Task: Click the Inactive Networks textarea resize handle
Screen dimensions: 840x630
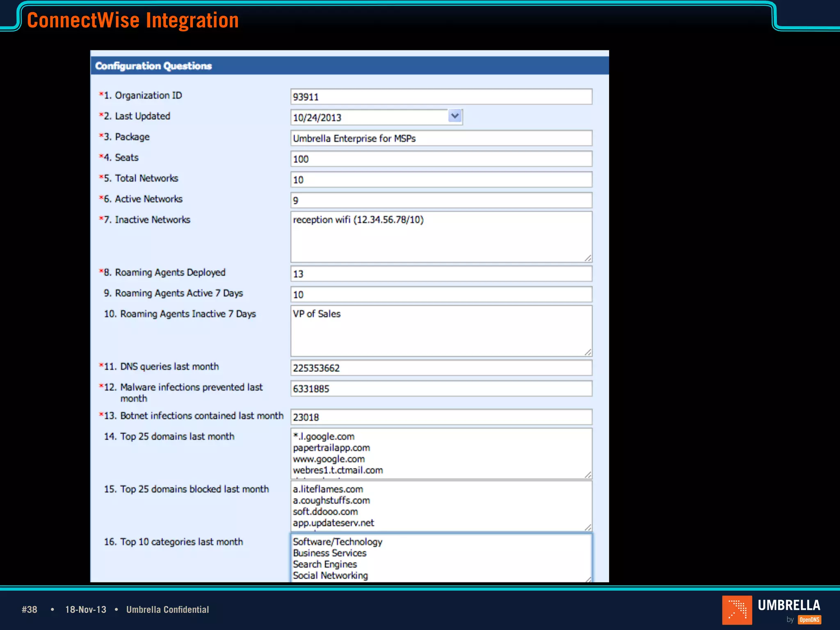Action: (x=588, y=258)
